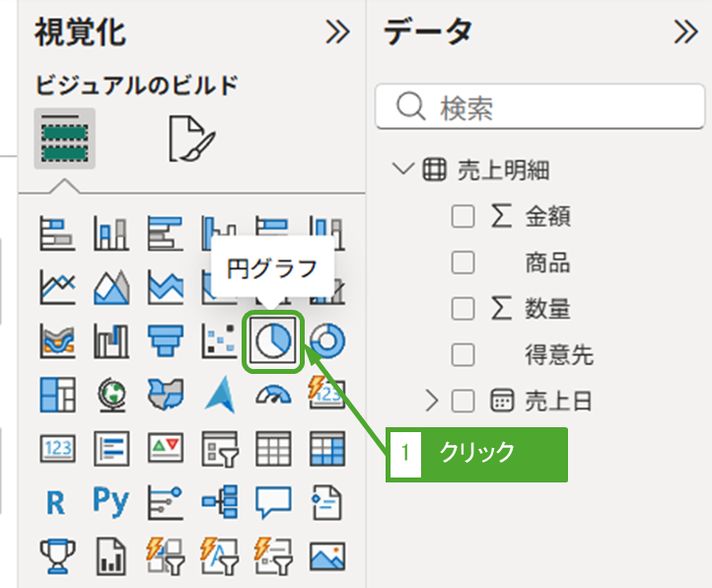Screen dimensions: 712x588
Task: Choose the treemap visual
Action: pyautogui.click(x=57, y=394)
